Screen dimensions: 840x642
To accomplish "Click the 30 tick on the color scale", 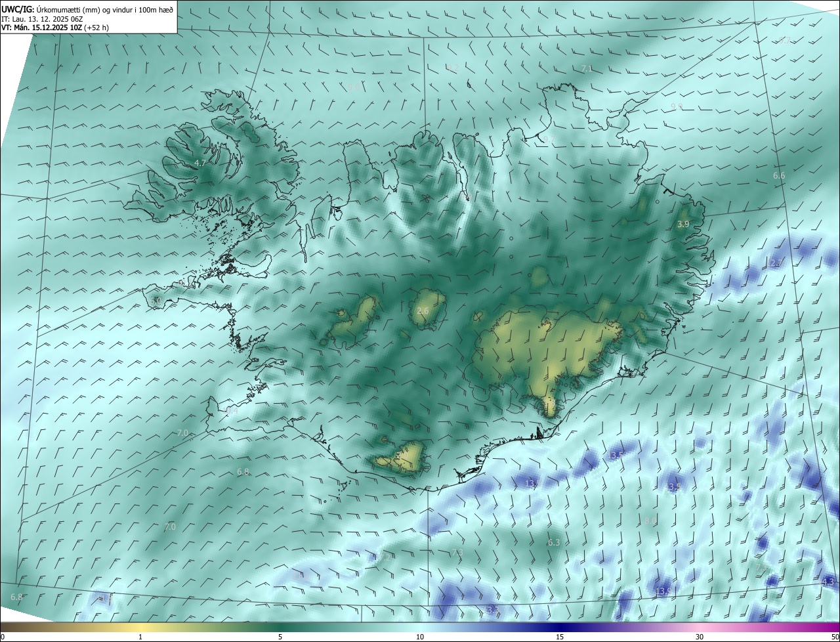I will pyautogui.click(x=700, y=637).
